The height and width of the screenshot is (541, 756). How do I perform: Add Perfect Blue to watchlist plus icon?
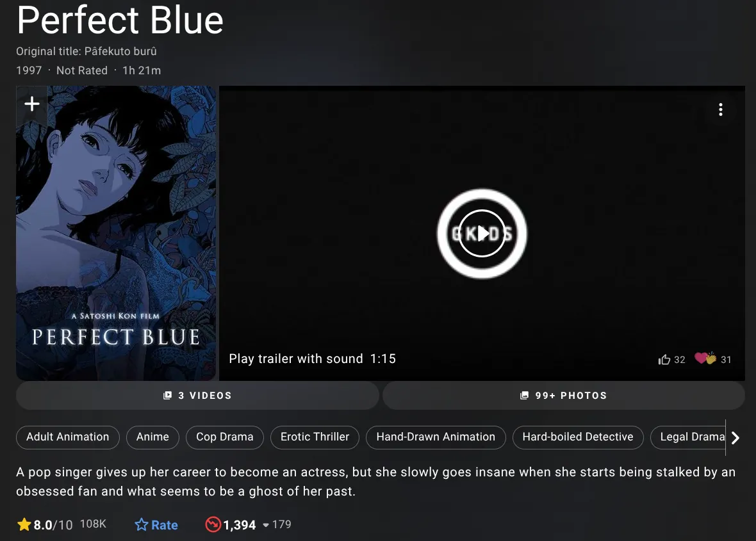coord(32,104)
